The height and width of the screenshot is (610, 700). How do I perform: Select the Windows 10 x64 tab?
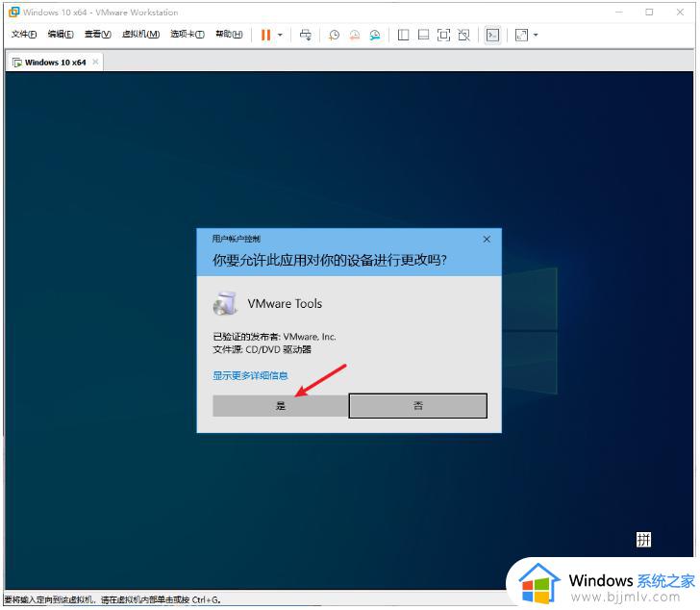coord(55,63)
